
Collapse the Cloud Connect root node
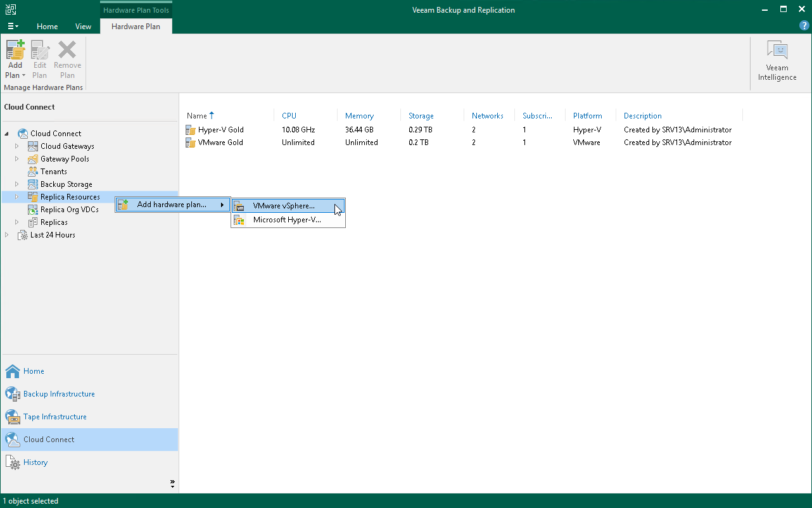click(x=6, y=133)
